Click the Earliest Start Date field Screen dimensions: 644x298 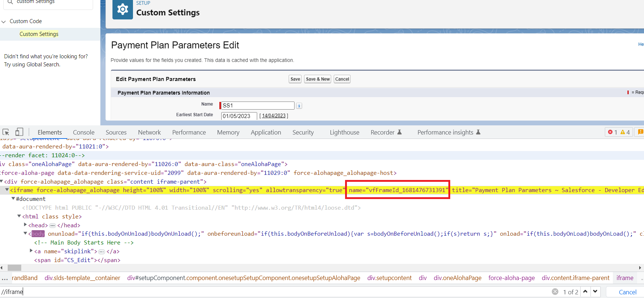[239, 116]
